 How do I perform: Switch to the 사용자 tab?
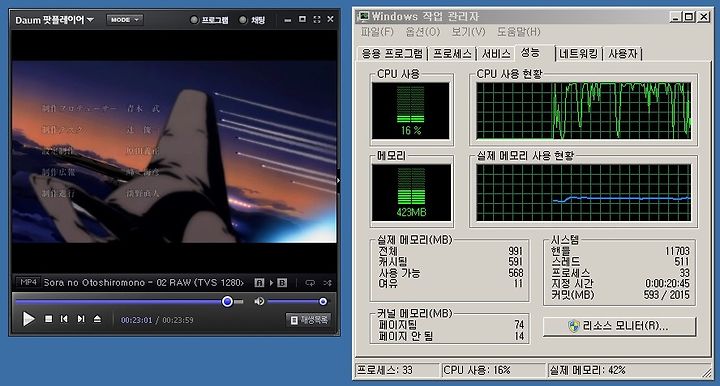coord(623,54)
